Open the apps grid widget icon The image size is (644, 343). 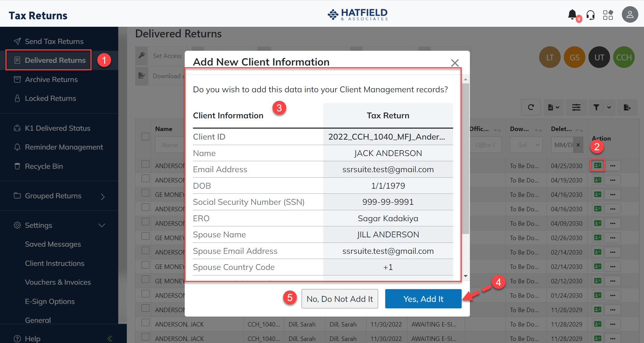click(608, 15)
